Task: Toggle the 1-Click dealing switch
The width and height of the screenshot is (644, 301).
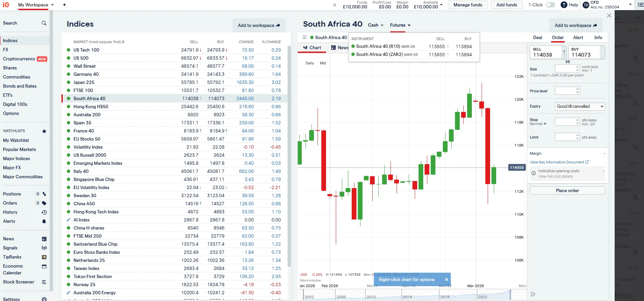Action: click(x=550, y=5)
